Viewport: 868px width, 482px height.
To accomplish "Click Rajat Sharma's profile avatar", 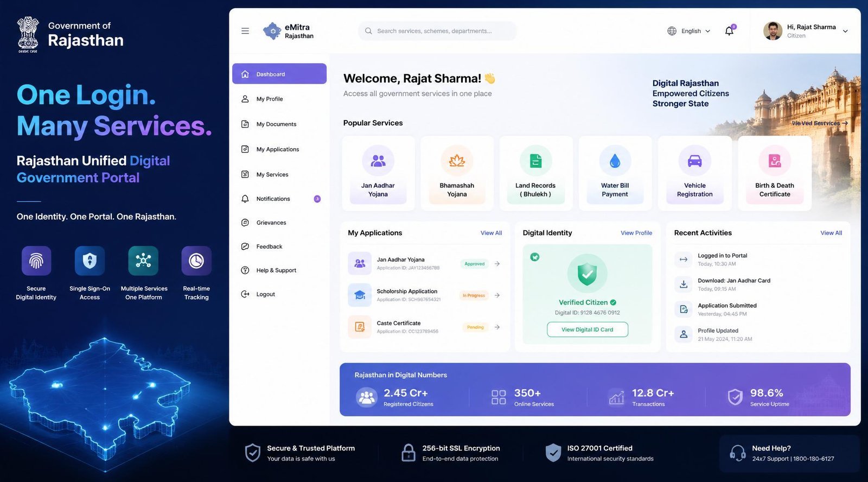I will pos(773,31).
